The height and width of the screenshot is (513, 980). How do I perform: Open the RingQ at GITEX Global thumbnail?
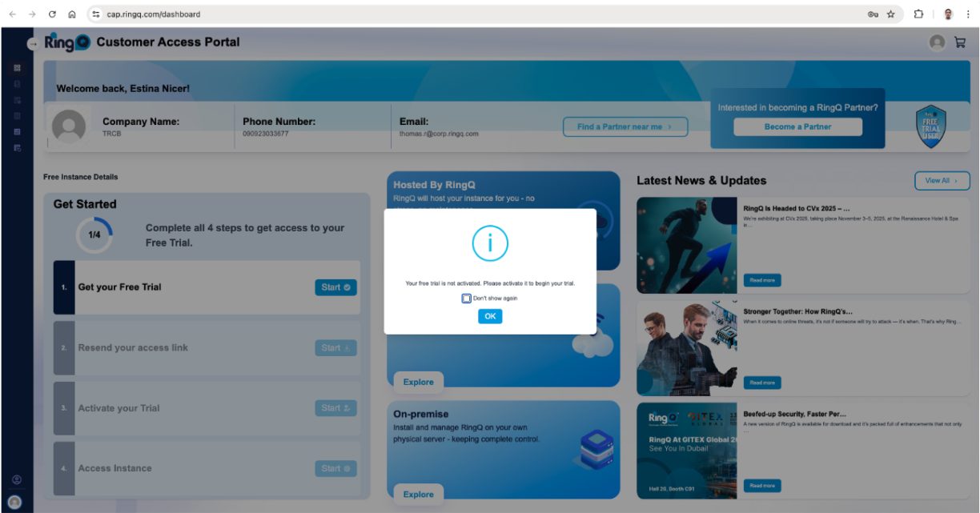click(686, 451)
